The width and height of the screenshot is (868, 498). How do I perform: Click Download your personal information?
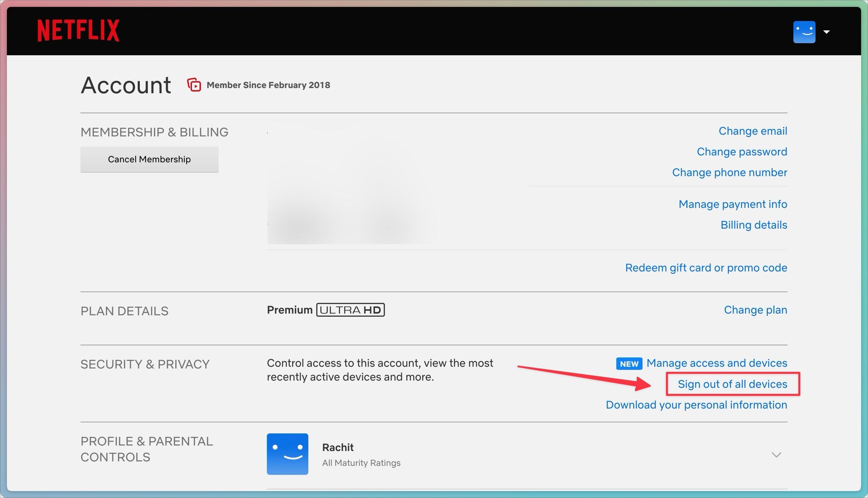point(696,405)
